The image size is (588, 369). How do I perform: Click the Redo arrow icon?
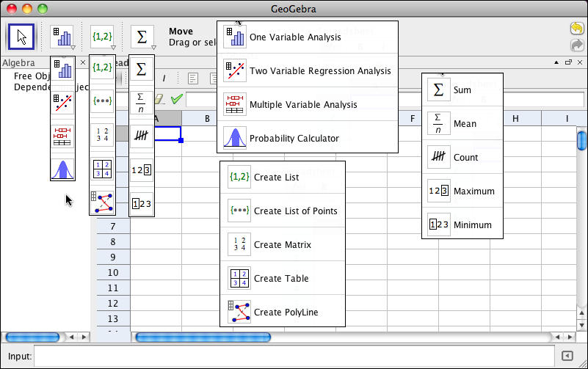coord(577,45)
